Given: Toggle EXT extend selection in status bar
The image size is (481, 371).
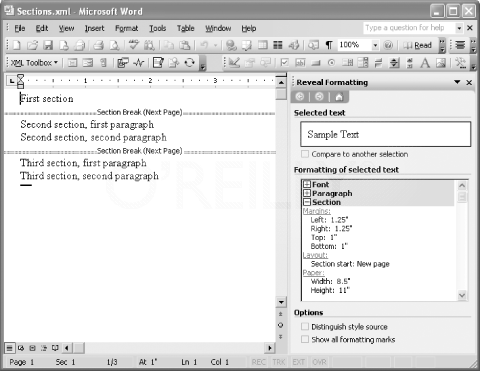Looking at the screenshot, I should pyautogui.click(x=298, y=362).
